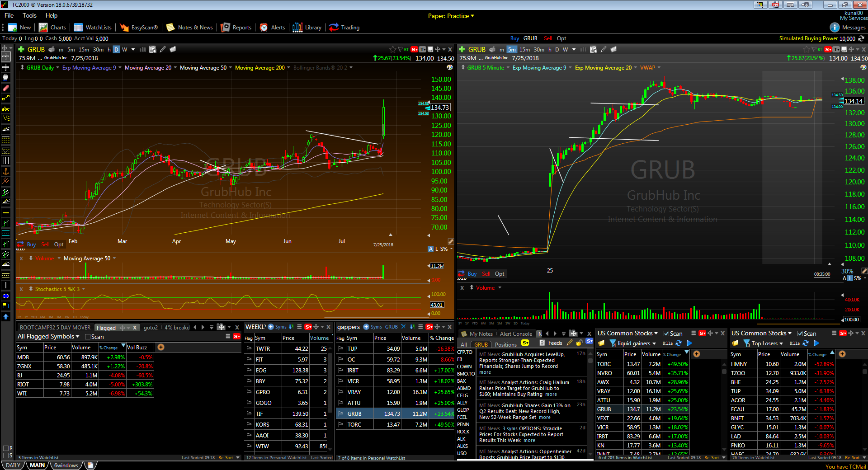Select TORC row in gappers watchlist

396,425
